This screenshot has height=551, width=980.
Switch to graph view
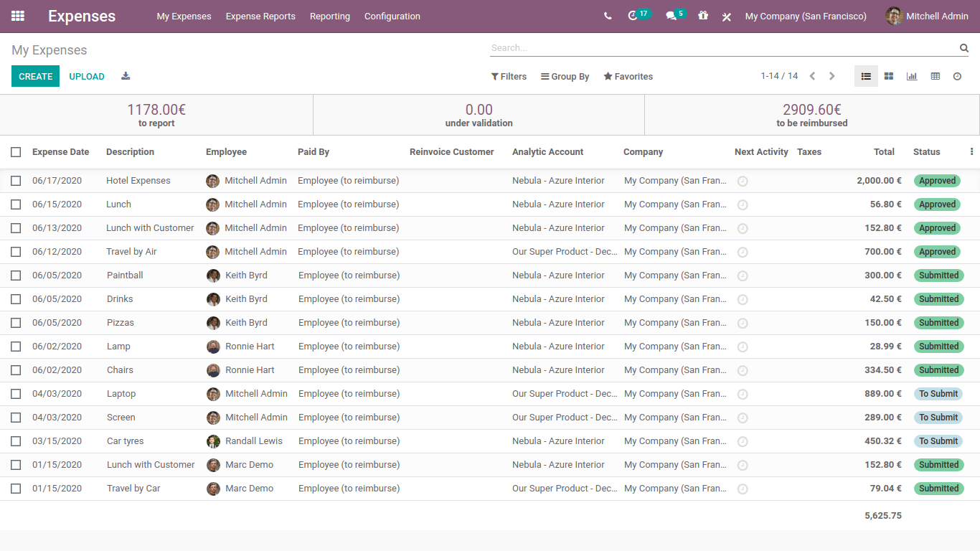[x=912, y=76]
